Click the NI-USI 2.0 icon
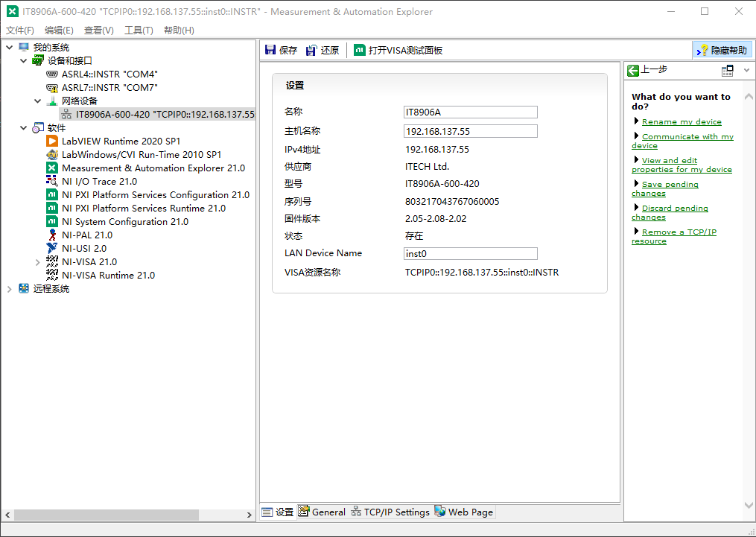756x537 pixels. pos(52,248)
